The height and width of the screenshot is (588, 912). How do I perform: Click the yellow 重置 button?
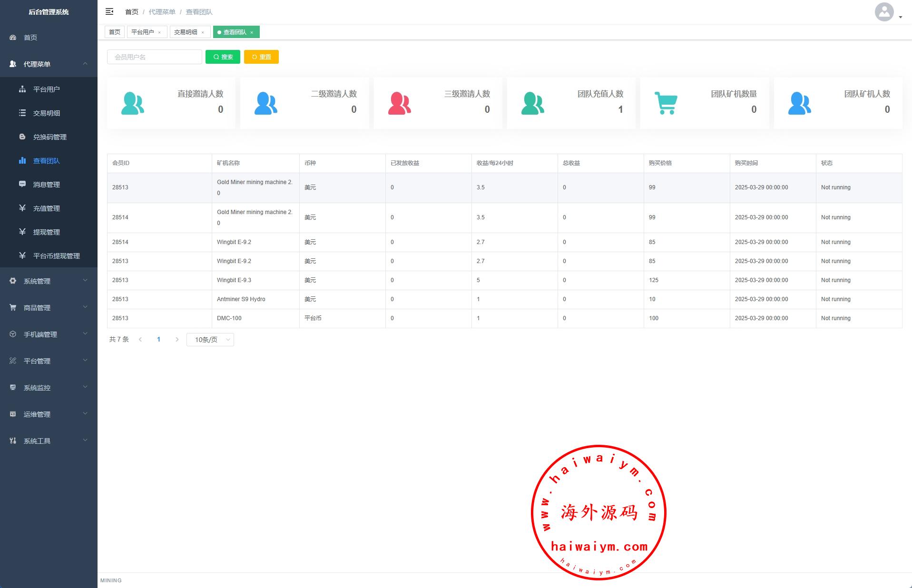(x=261, y=57)
